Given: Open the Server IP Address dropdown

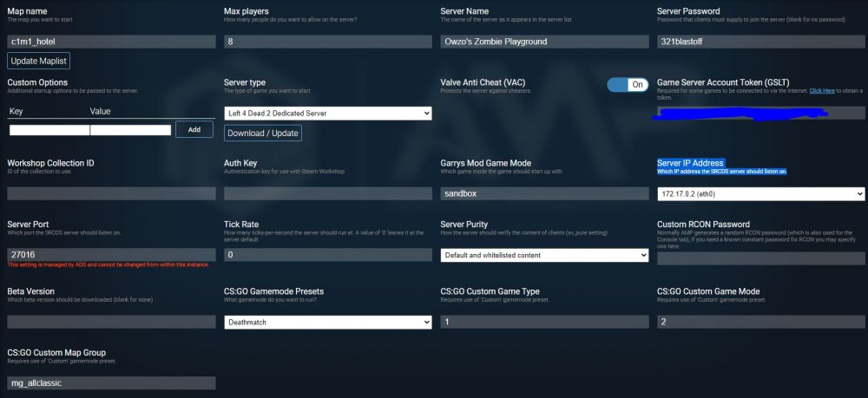Looking at the screenshot, I should pyautogui.click(x=760, y=194).
